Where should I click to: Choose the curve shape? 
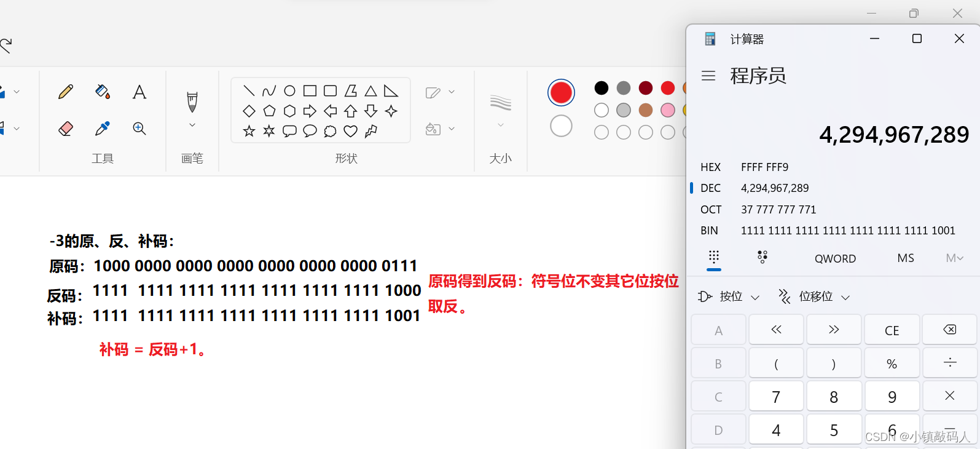[x=269, y=91]
